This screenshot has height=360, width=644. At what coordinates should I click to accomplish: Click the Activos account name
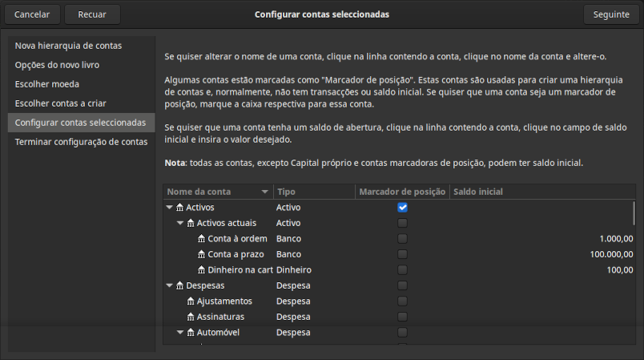coord(200,208)
